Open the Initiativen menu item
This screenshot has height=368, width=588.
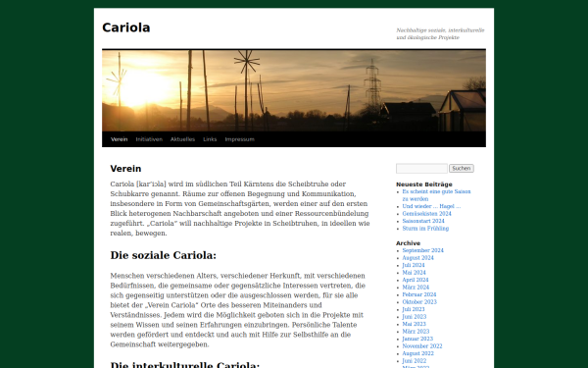coord(149,139)
